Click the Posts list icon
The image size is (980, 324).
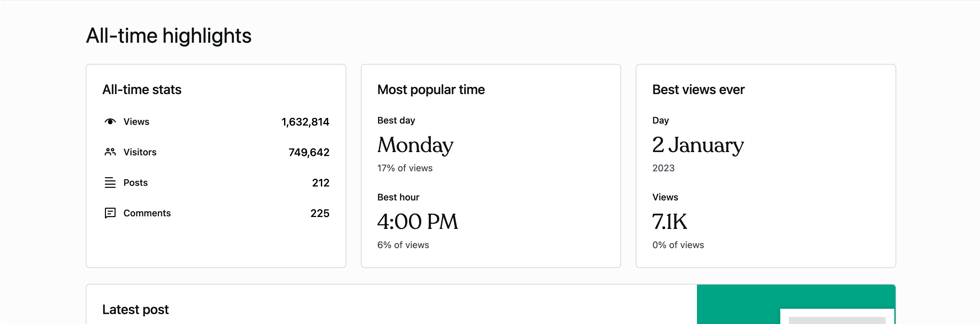click(x=110, y=182)
